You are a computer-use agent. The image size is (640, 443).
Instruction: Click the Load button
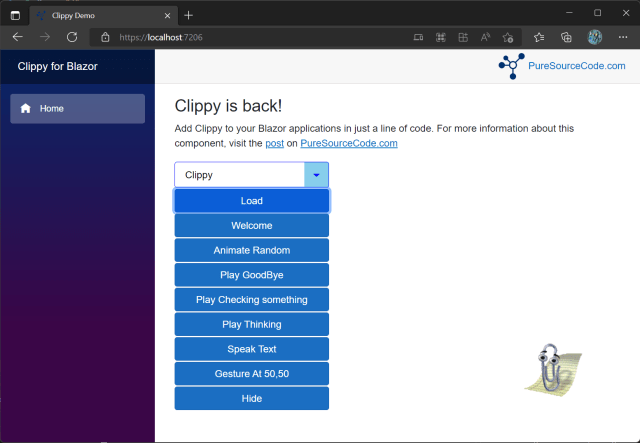coord(251,201)
